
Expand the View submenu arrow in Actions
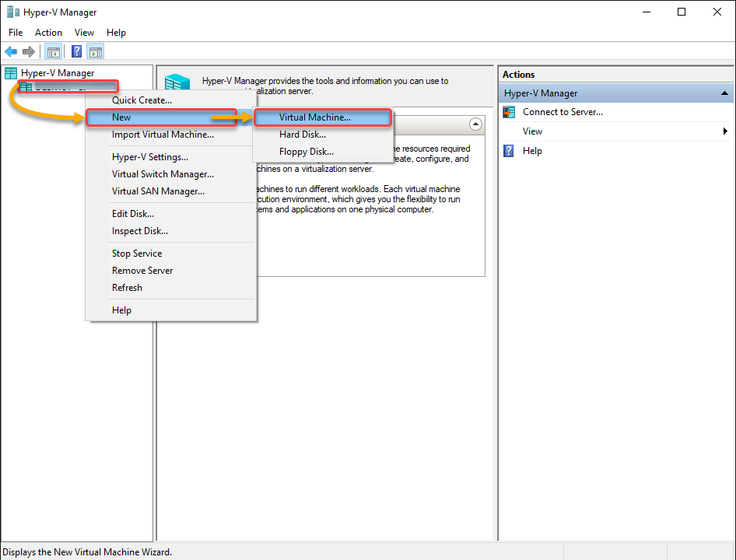(726, 131)
